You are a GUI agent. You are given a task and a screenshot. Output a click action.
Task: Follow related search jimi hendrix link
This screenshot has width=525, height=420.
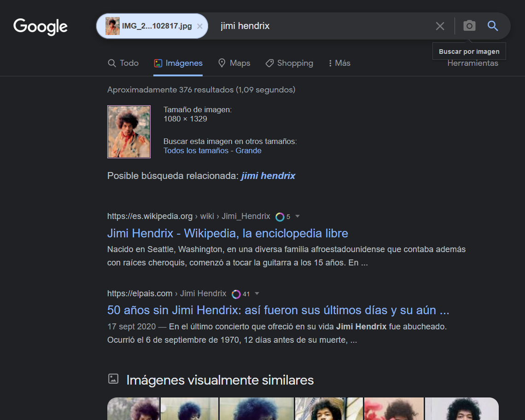pos(268,176)
